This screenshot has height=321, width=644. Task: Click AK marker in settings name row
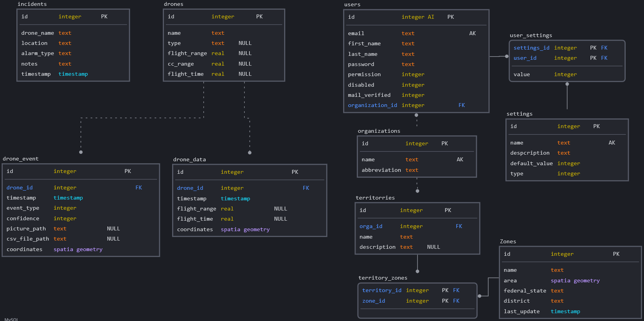coord(612,143)
